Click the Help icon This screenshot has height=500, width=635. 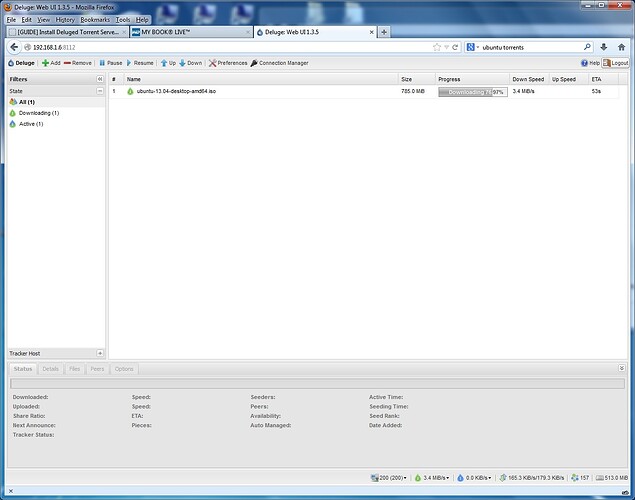[x=584, y=63]
